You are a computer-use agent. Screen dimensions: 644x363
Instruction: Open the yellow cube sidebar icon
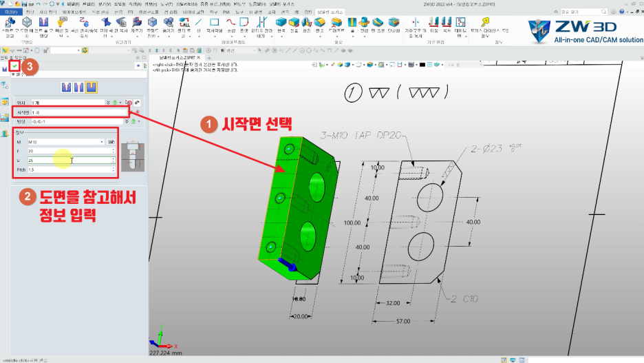click(5, 102)
